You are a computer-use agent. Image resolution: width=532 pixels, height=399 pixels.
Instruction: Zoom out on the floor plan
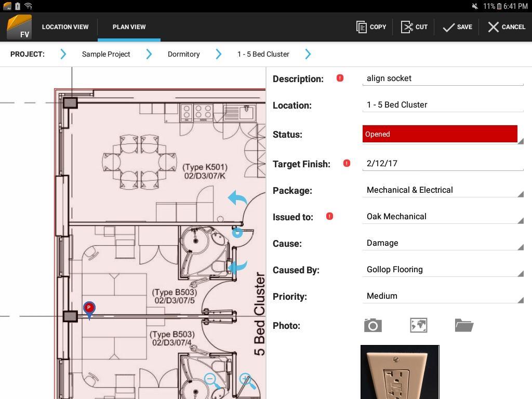212,381
